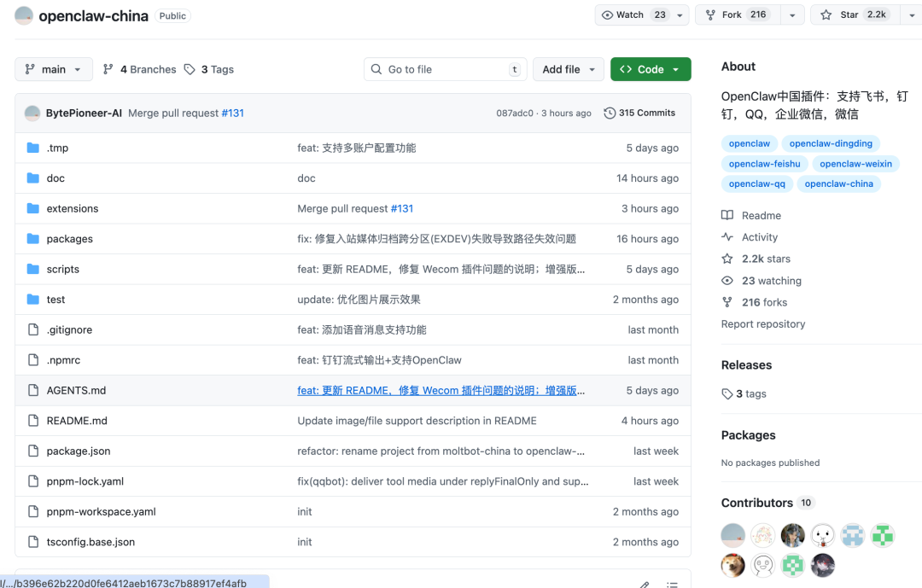Click the outline list icon below file list
922x588 pixels.
[x=672, y=585]
